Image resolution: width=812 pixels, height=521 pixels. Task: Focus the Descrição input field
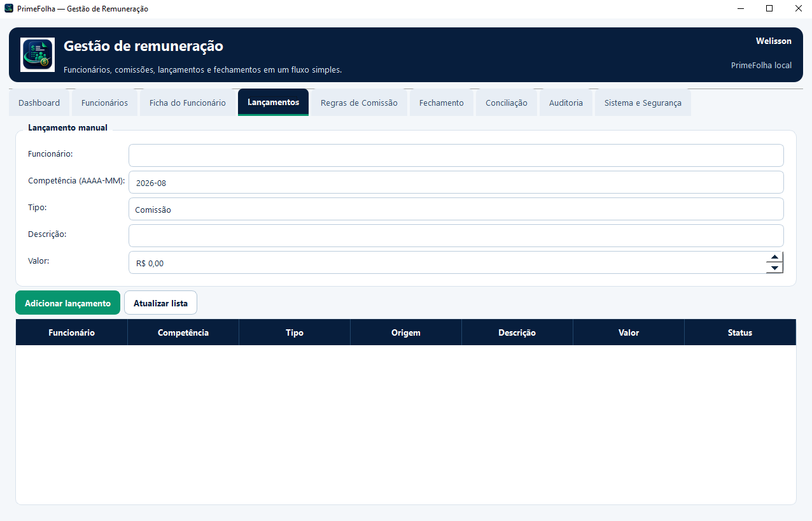(x=456, y=236)
